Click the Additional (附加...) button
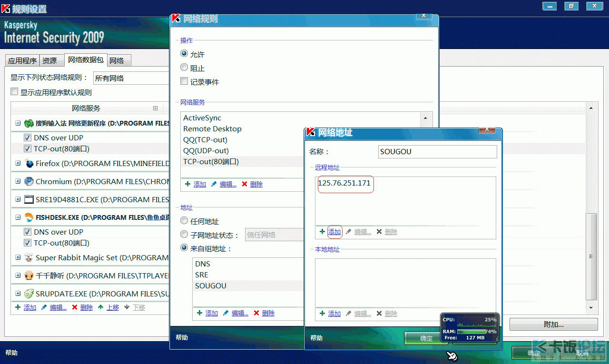The width and height of the screenshot is (609, 364). point(554,325)
